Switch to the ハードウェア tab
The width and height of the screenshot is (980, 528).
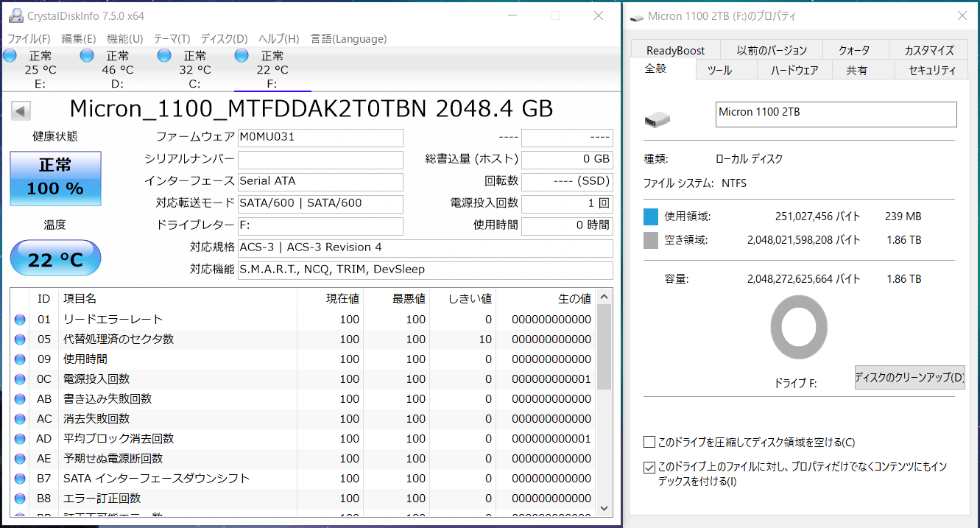pyautogui.click(x=794, y=70)
